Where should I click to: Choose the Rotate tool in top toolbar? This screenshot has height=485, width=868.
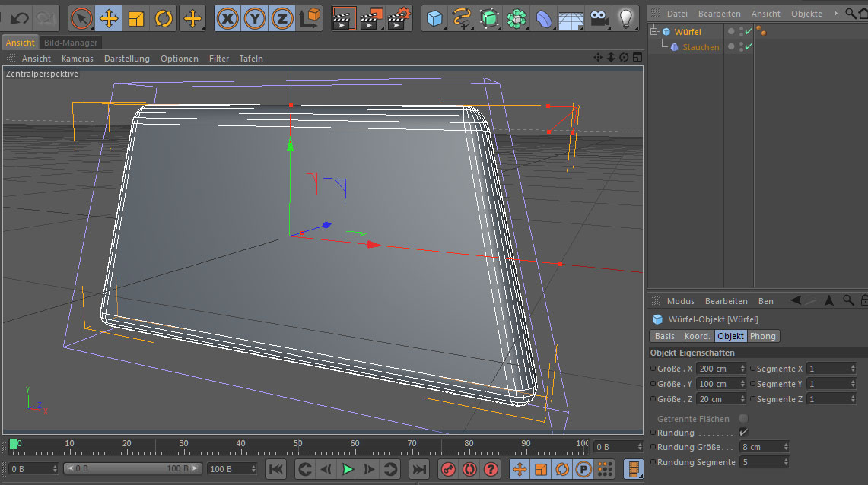tap(164, 18)
